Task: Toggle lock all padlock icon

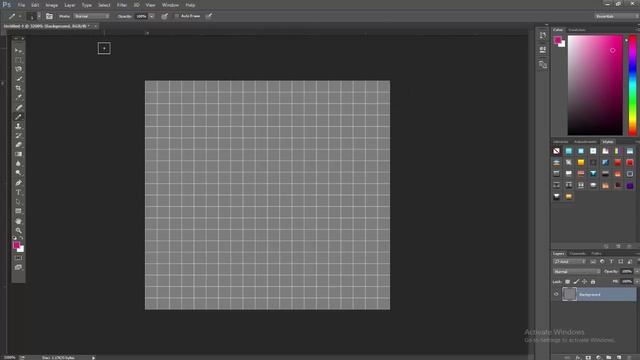Action: [593, 282]
